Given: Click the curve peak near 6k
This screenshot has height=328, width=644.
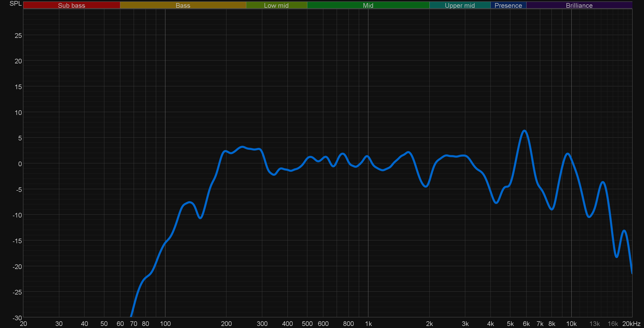Looking at the screenshot, I should coord(524,131).
